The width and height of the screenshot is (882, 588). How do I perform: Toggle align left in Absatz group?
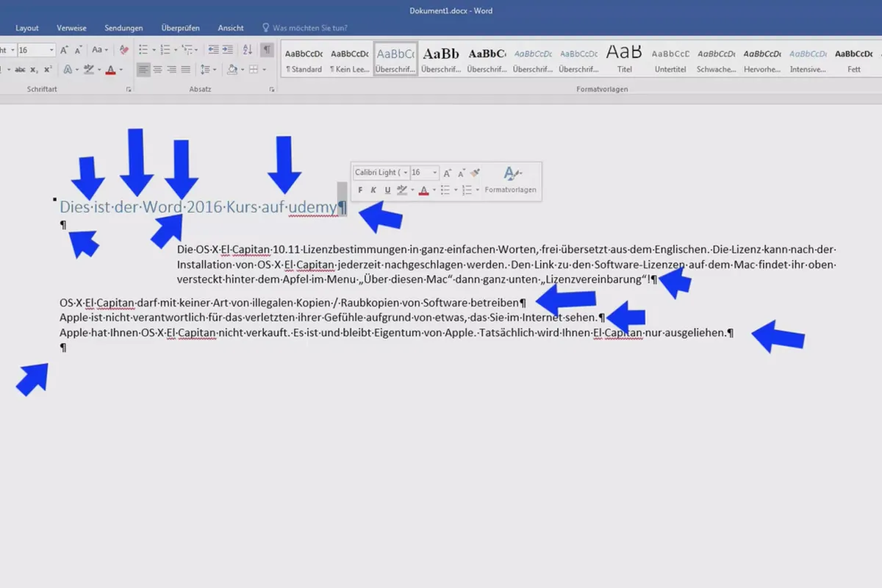tap(143, 69)
